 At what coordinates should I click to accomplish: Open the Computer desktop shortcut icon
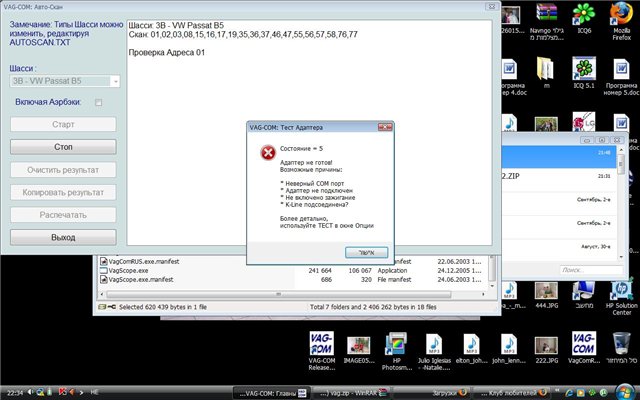click(584, 295)
